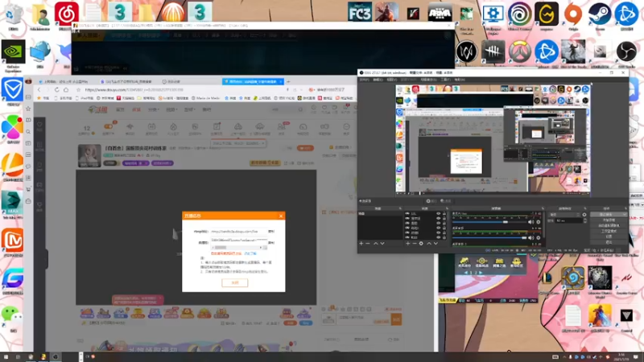
Task: Open OBS Edit menu
Action: point(380,80)
